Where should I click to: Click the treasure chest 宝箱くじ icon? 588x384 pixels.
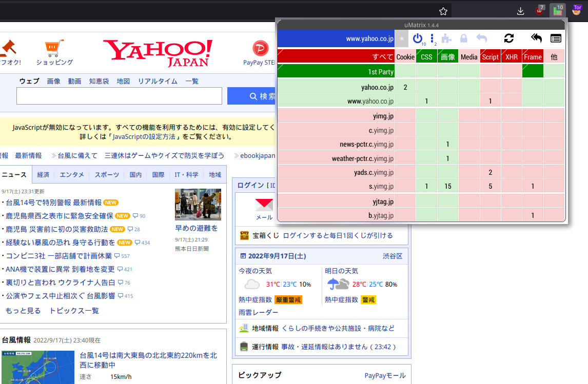coord(245,236)
